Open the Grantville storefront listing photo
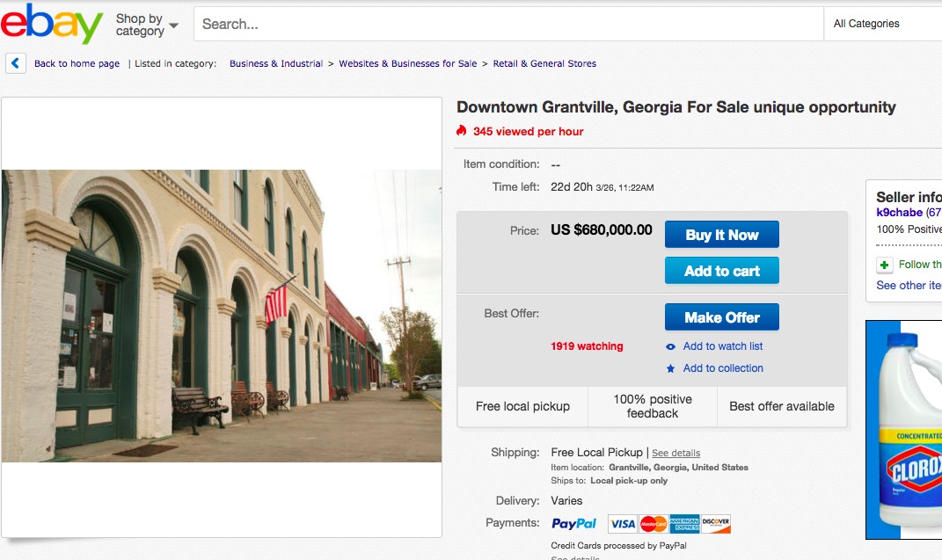This screenshot has width=942, height=560. click(x=221, y=316)
